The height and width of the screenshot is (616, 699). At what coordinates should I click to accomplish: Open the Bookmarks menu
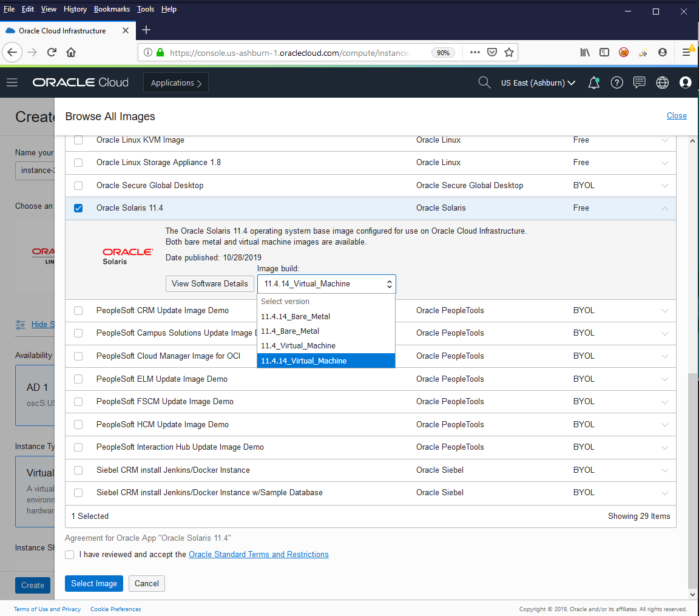(112, 9)
